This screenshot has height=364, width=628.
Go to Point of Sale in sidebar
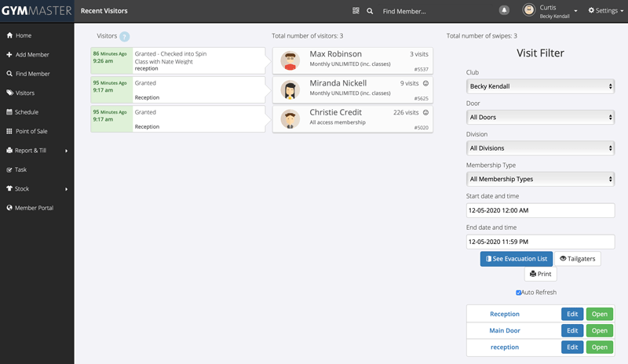coord(31,131)
